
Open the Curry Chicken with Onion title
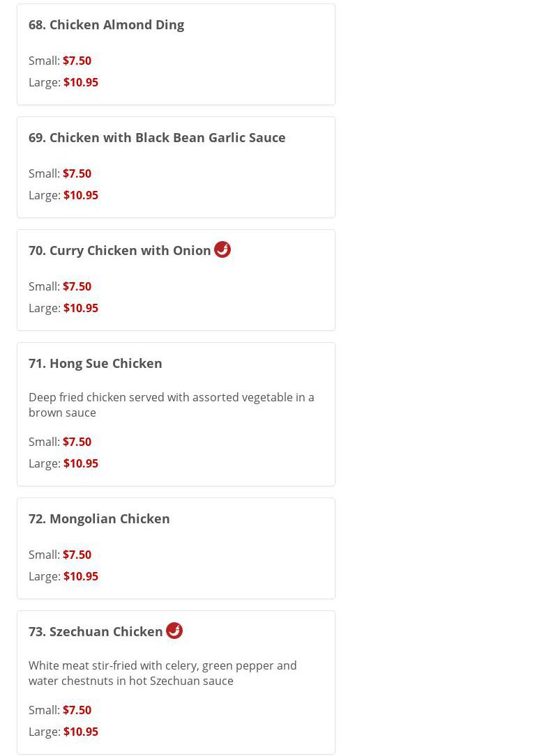[x=119, y=250]
